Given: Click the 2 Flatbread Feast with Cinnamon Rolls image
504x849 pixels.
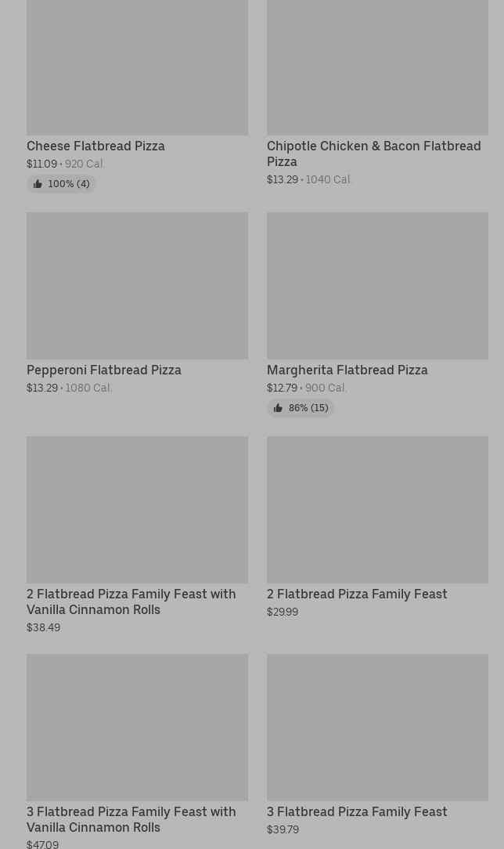Looking at the screenshot, I should tap(137, 509).
